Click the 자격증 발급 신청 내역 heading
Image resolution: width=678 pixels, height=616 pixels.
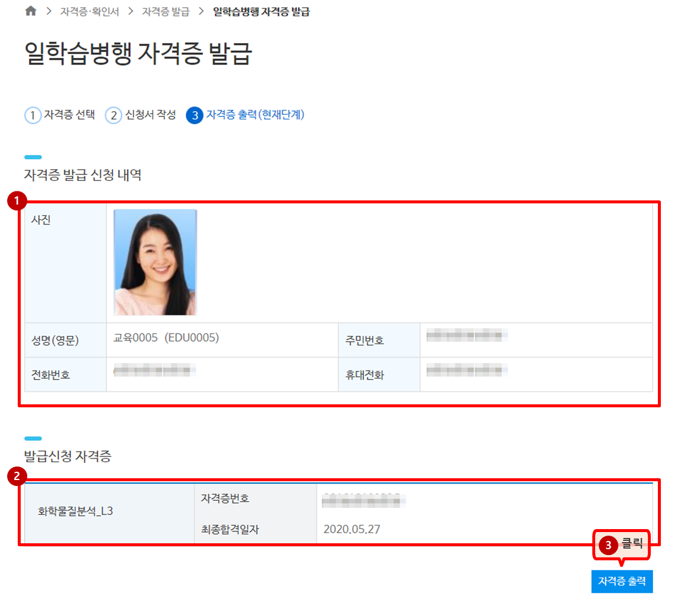pos(83,175)
